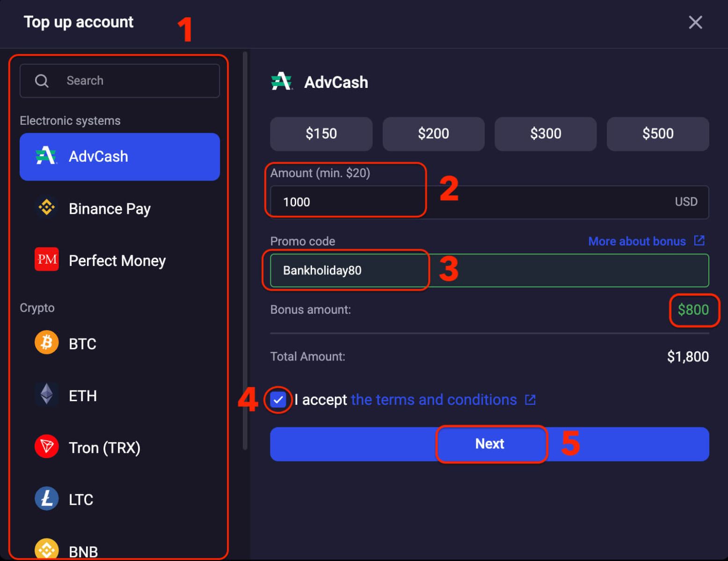Select the Binance Pay icon
This screenshot has height=561, width=728.
click(x=47, y=209)
